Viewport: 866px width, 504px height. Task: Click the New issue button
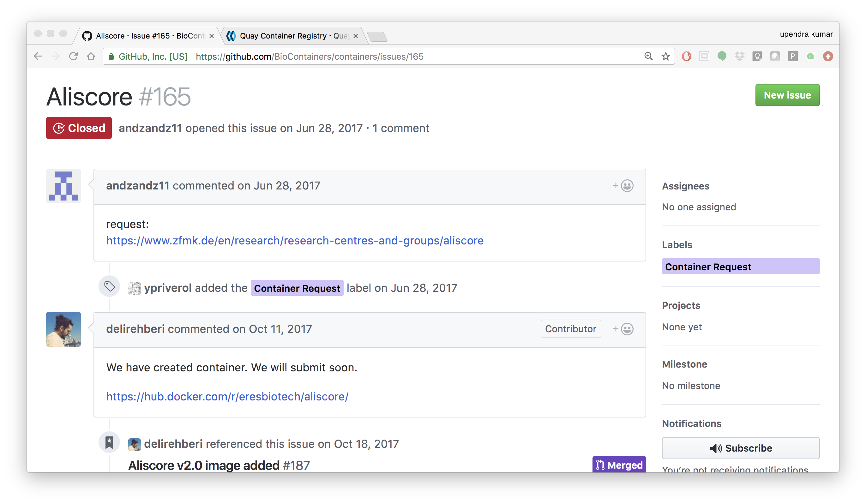[787, 95]
